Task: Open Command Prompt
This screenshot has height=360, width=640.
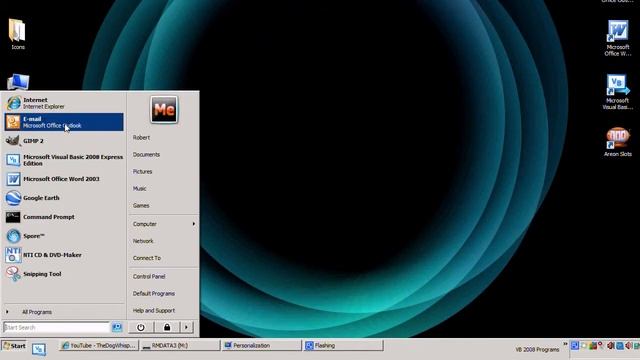Action: click(64, 217)
